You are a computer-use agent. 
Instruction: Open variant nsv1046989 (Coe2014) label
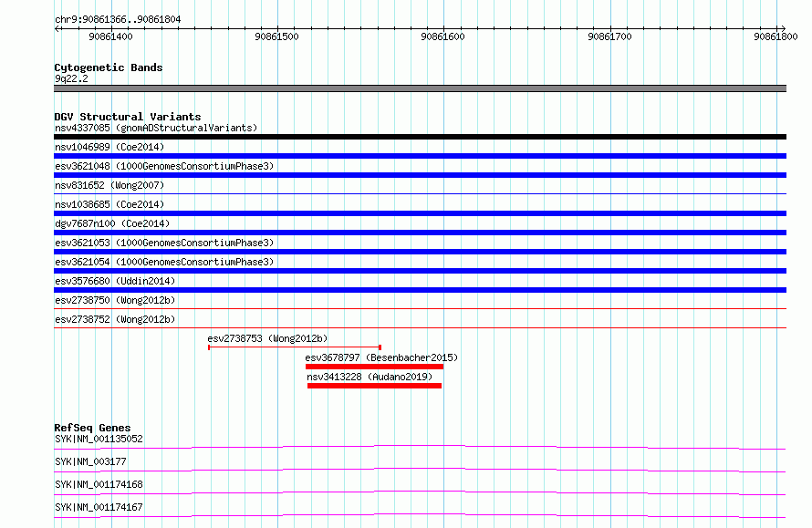coord(109,147)
